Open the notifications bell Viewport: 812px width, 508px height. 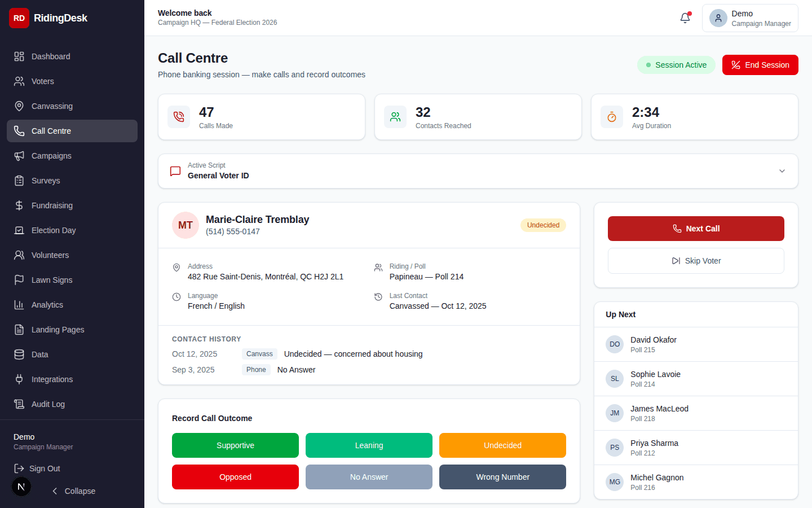tap(685, 18)
